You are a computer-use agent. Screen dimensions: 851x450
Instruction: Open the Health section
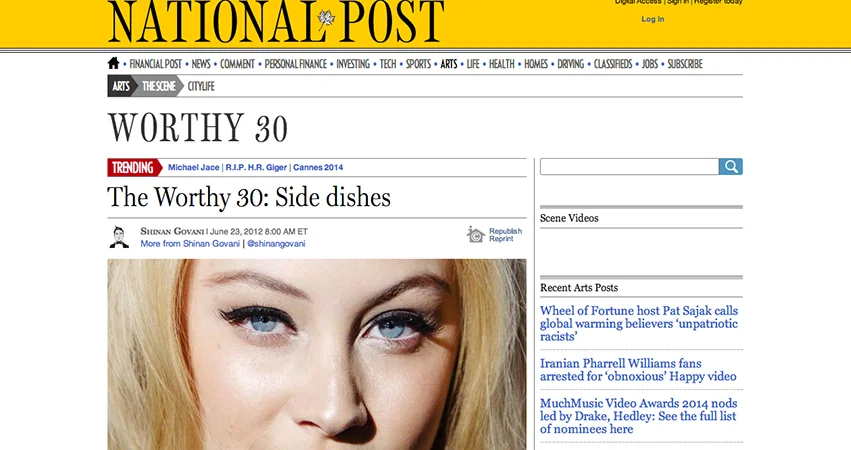(x=501, y=64)
